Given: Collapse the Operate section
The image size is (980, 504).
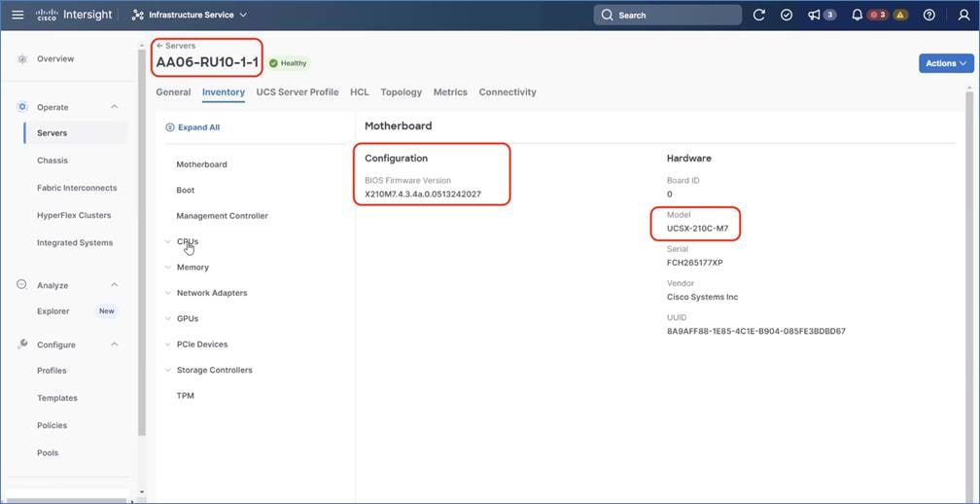Looking at the screenshot, I should (115, 107).
